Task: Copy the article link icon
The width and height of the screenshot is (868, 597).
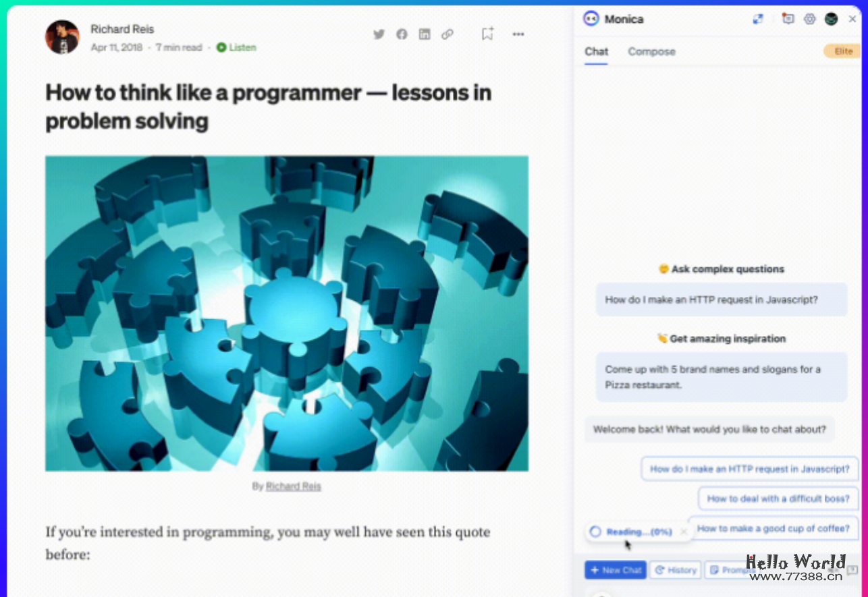Action: 447,34
